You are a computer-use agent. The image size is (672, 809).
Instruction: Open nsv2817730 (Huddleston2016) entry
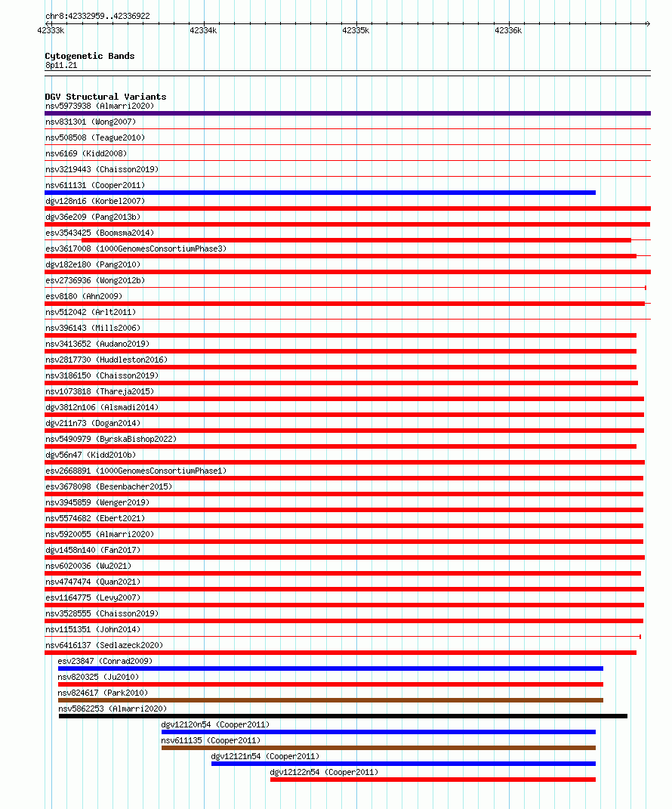click(x=106, y=360)
